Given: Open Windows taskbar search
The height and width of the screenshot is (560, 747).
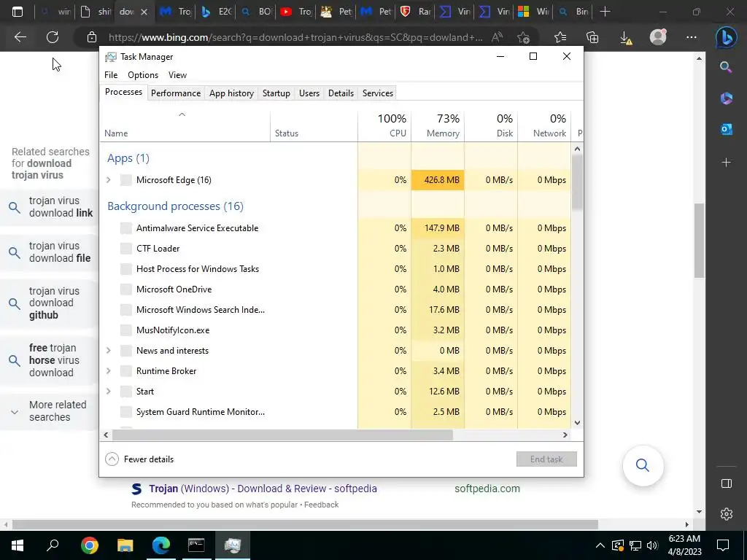Looking at the screenshot, I should (x=53, y=545).
